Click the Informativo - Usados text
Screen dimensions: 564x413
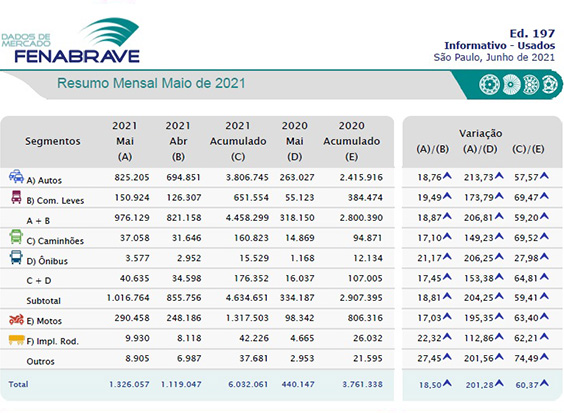500,46
